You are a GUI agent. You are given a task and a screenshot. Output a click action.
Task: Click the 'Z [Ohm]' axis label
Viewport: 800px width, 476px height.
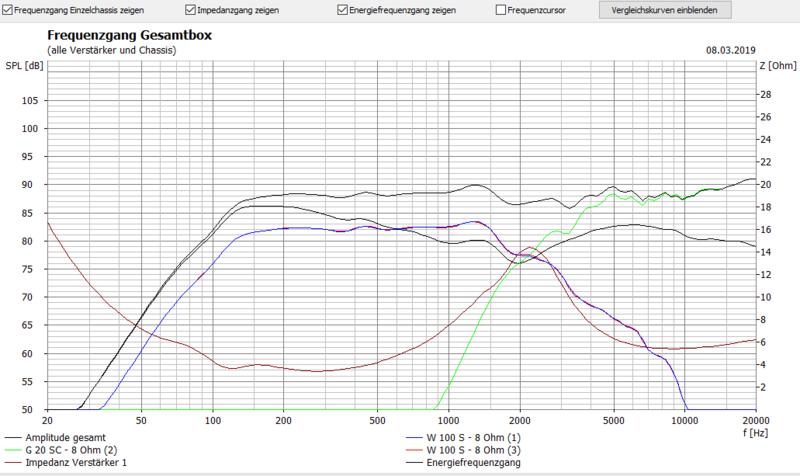778,66
